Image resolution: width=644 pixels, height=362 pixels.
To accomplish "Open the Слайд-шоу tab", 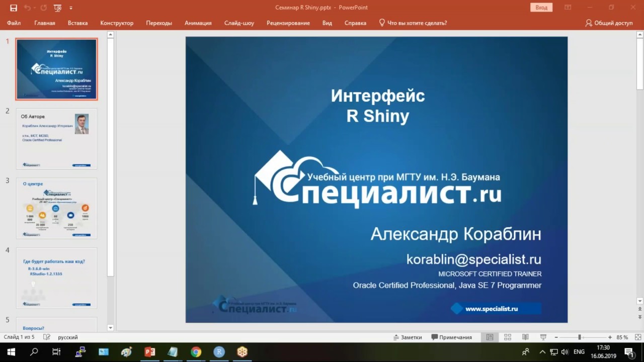I will click(x=239, y=23).
